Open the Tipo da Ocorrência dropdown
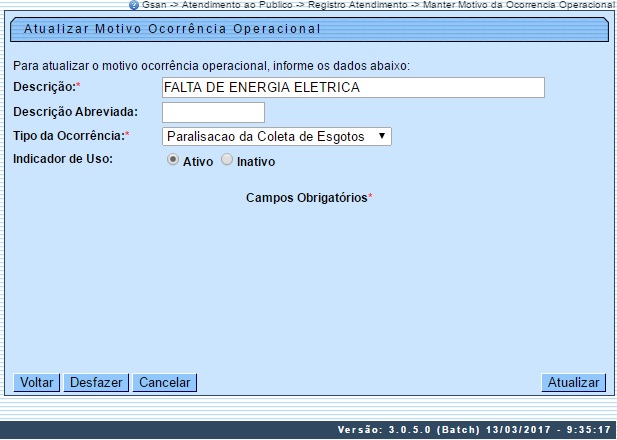617x440 pixels. click(x=277, y=137)
